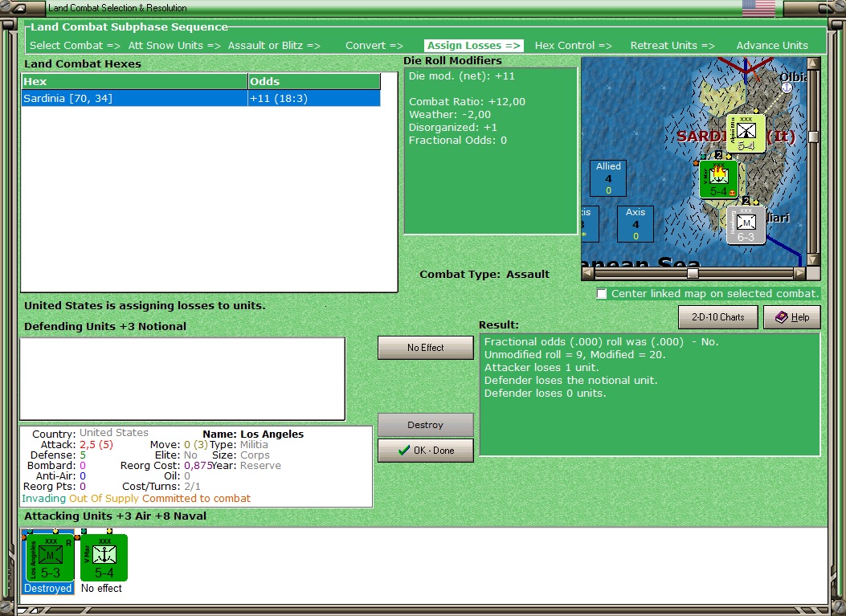Select the Assign Losses subphase
846x616 pixels.
pyautogui.click(x=474, y=45)
